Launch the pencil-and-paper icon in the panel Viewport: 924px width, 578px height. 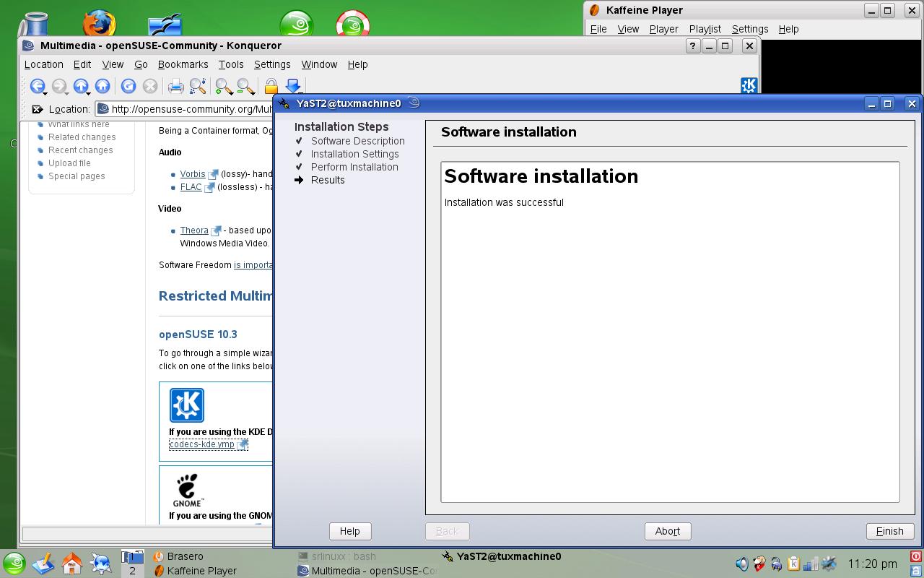[x=43, y=564]
